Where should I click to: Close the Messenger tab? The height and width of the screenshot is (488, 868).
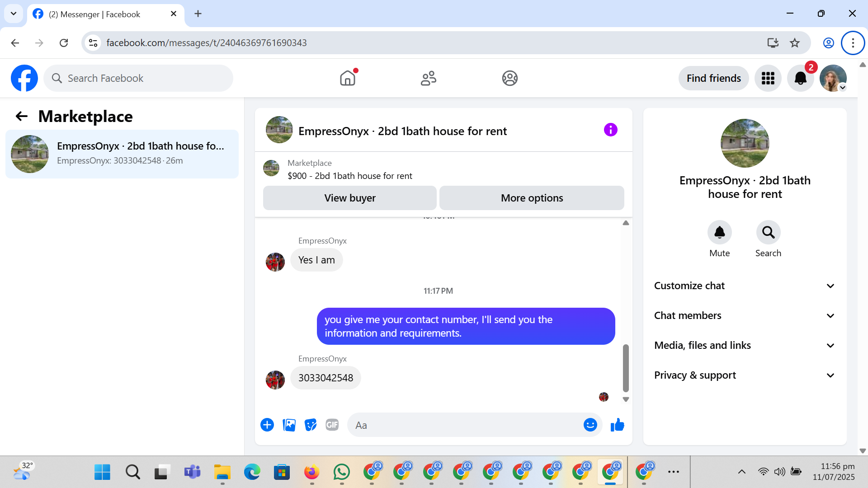174,14
